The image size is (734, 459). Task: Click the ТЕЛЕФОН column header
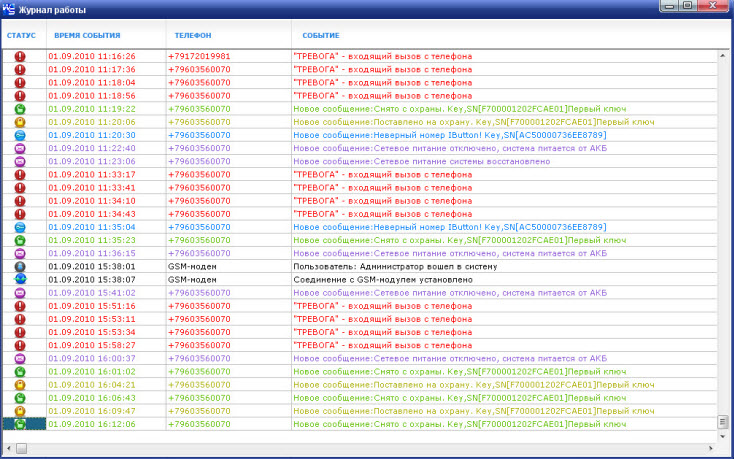point(190,35)
